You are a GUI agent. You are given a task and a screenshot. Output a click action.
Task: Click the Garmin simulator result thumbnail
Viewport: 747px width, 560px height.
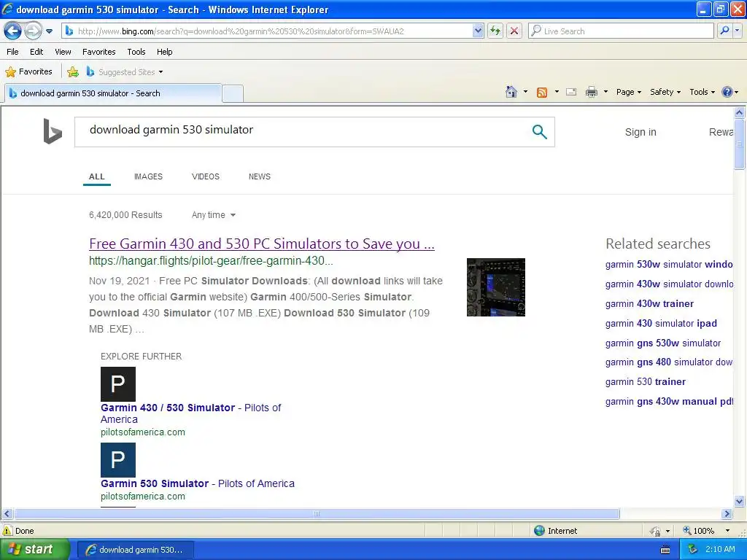[x=496, y=287]
